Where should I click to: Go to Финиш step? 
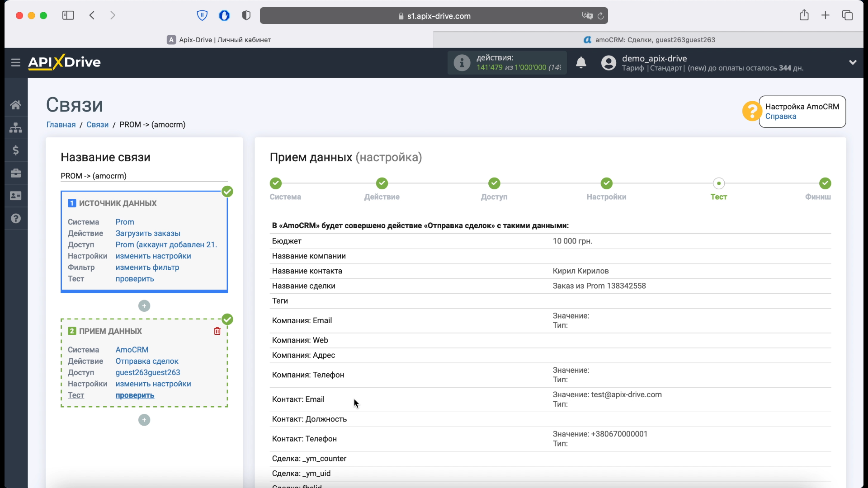click(x=825, y=183)
